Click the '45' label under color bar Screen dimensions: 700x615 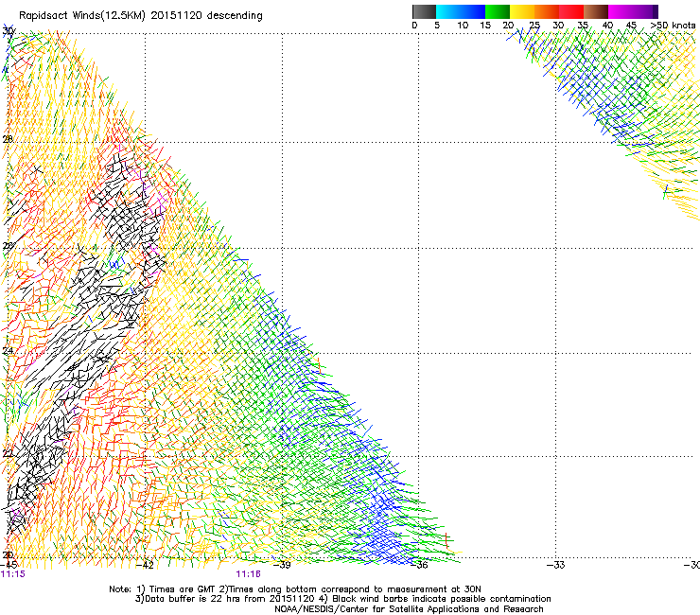coord(631,26)
